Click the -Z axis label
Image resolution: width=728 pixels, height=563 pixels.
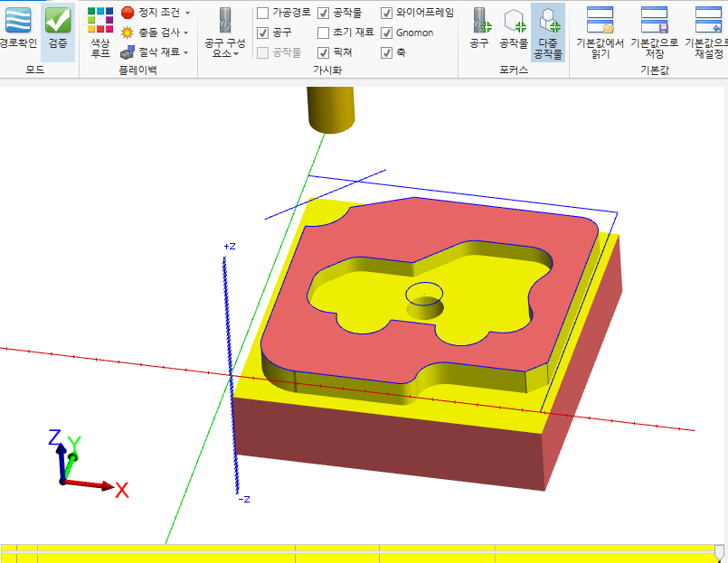tap(244, 500)
